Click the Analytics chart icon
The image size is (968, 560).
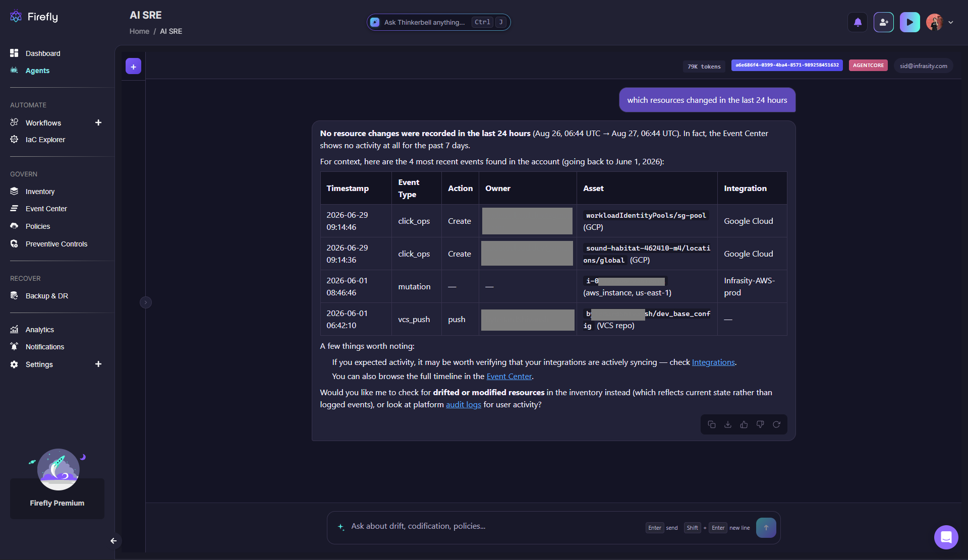14,329
